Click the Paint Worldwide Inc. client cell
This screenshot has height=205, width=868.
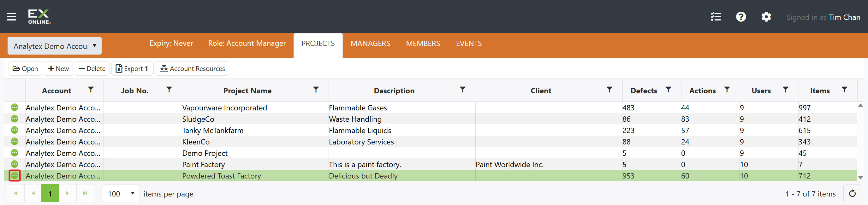tap(549, 164)
